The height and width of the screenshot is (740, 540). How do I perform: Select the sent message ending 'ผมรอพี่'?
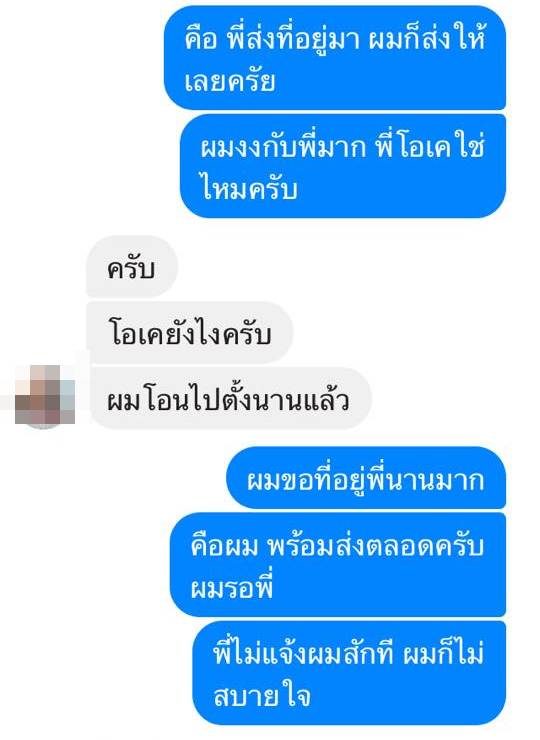pos(338,565)
